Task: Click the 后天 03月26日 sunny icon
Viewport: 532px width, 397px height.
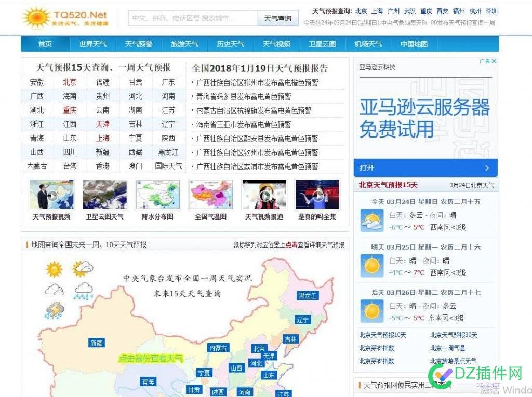Action: [372, 311]
